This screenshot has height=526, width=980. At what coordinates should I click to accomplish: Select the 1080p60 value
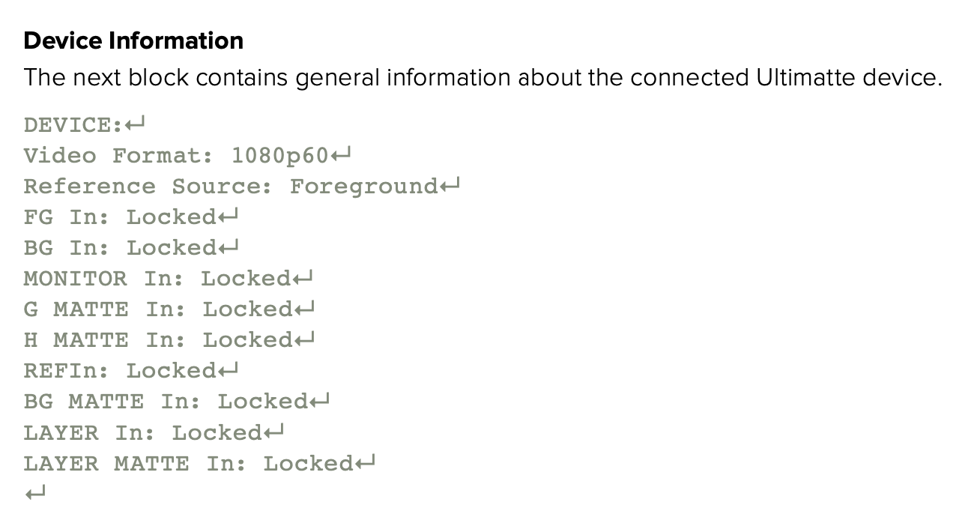tap(279, 156)
